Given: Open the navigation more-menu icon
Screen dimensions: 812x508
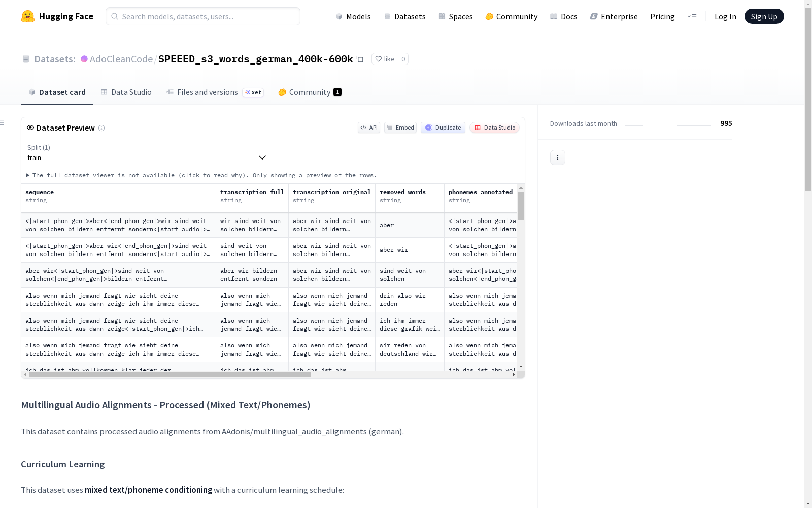Looking at the screenshot, I should tap(692, 16).
